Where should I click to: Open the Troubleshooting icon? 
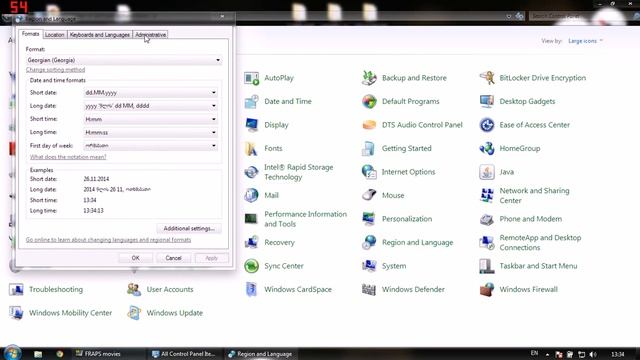pos(16,289)
